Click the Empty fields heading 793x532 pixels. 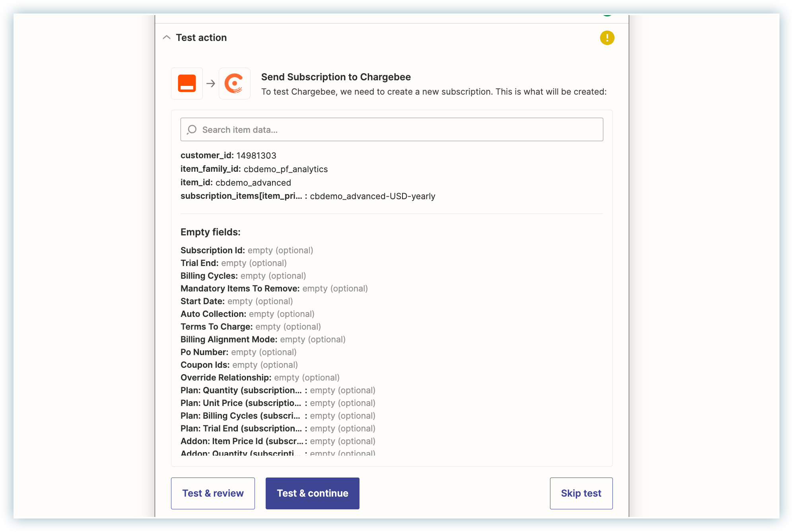point(210,232)
